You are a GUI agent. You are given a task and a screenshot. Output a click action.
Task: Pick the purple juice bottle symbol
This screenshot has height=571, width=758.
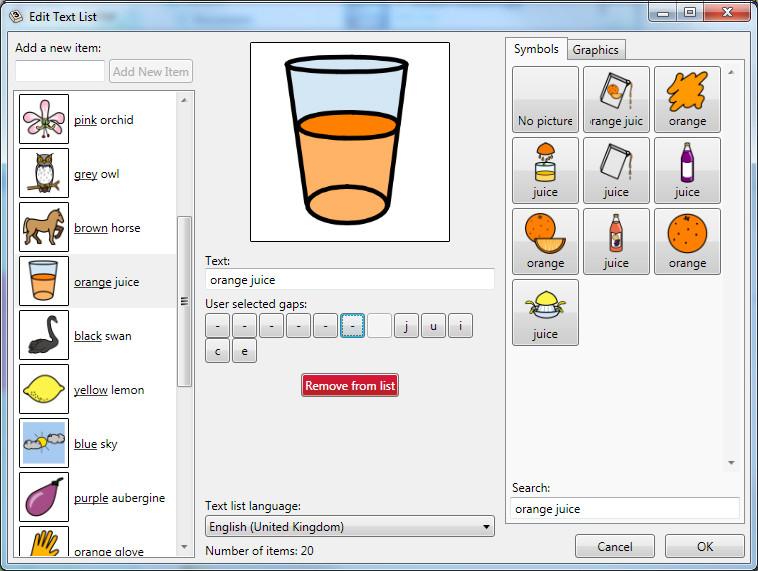[687, 170]
